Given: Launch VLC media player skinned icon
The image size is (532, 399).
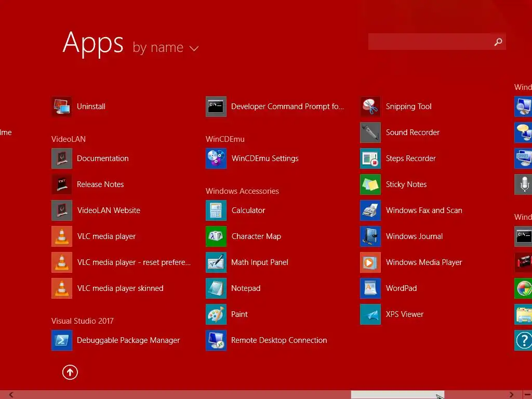Looking at the screenshot, I should click(61, 288).
